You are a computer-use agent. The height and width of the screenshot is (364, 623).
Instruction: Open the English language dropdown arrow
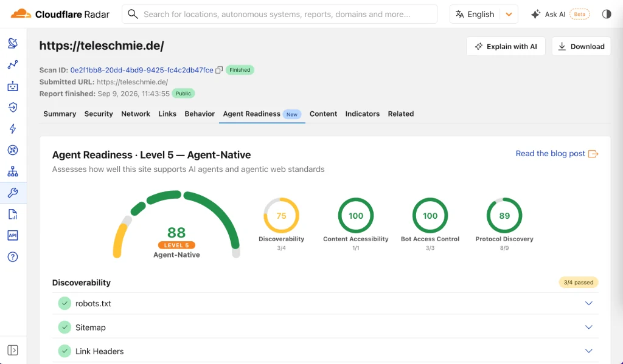[x=509, y=15]
